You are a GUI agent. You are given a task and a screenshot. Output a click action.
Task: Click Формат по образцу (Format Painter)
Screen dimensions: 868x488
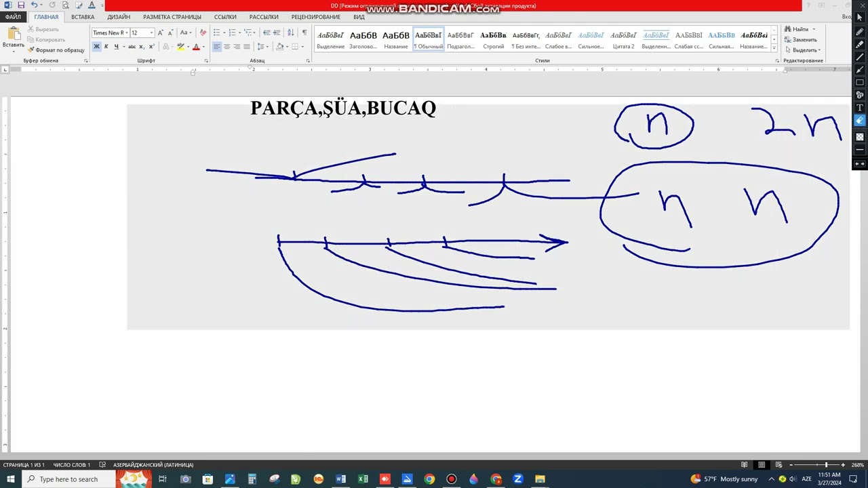click(x=56, y=50)
